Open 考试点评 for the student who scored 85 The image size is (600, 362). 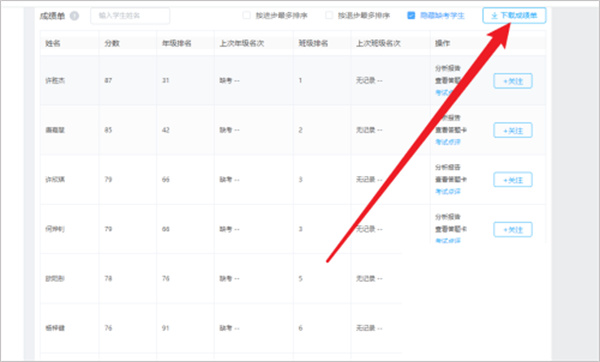click(448, 142)
